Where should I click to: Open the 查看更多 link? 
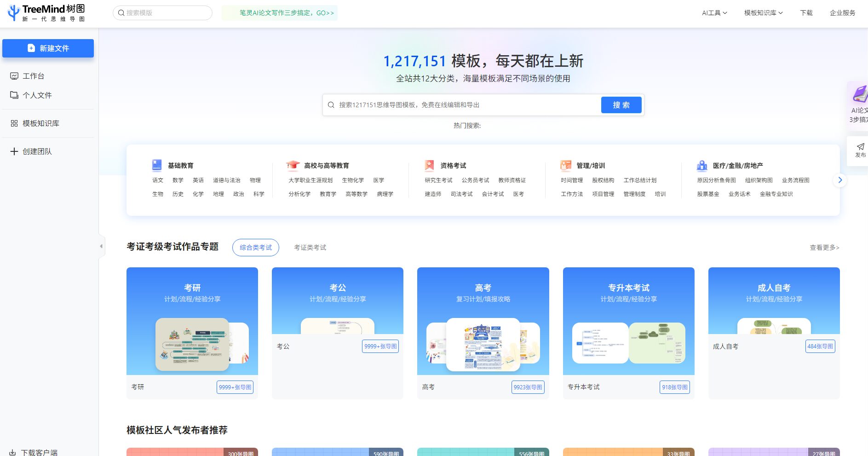point(824,248)
